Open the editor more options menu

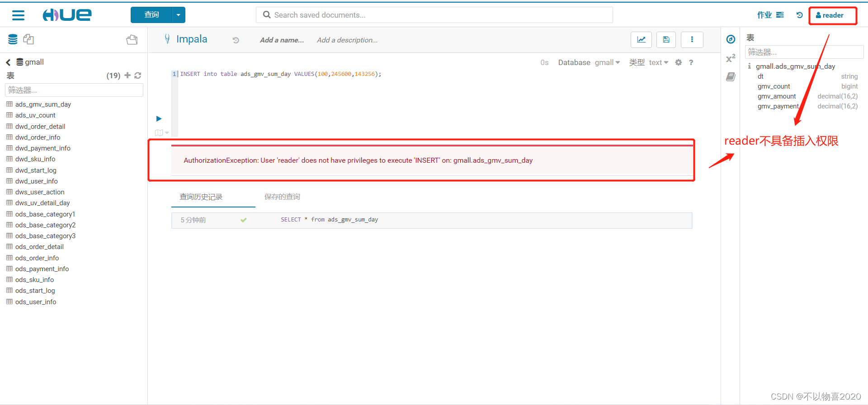click(692, 40)
